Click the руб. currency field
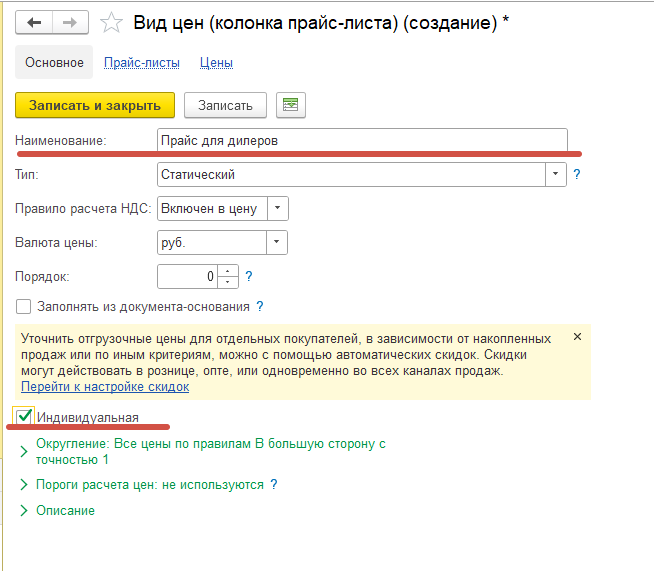654x571 pixels. (x=212, y=242)
